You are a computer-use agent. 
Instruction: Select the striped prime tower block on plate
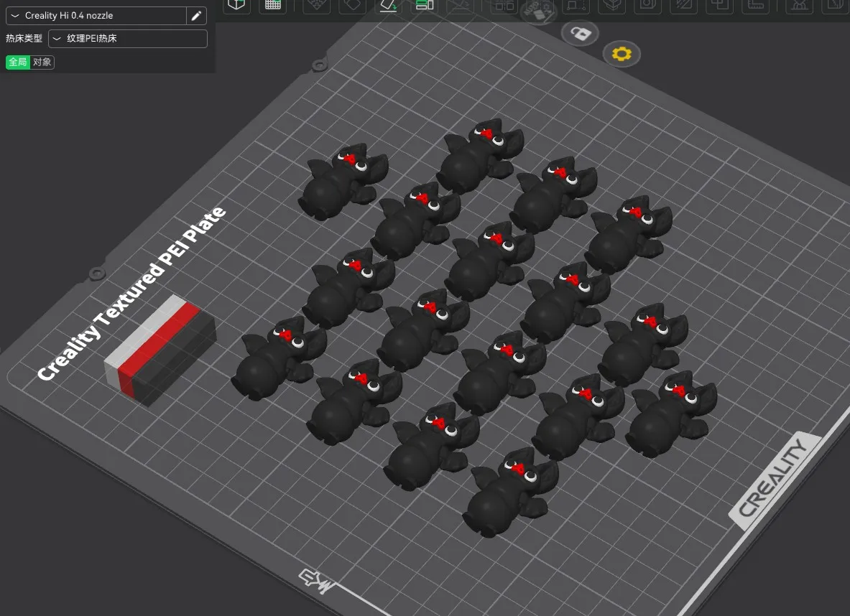point(160,350)
